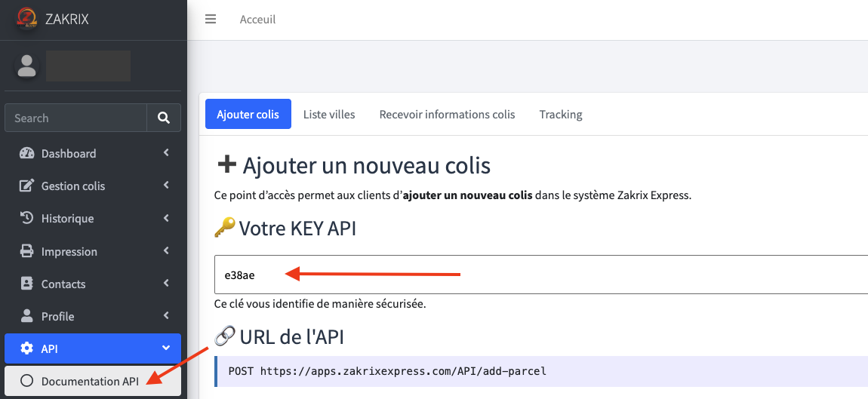Click the API gear icon
This screenshot has height=399, width=868.
point(27,348)
